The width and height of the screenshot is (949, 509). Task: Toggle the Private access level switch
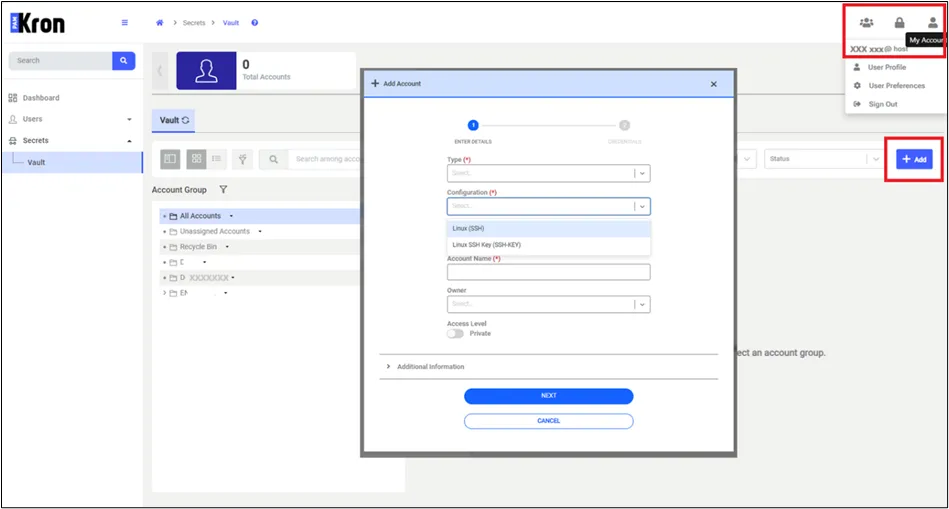pos(455,333)
